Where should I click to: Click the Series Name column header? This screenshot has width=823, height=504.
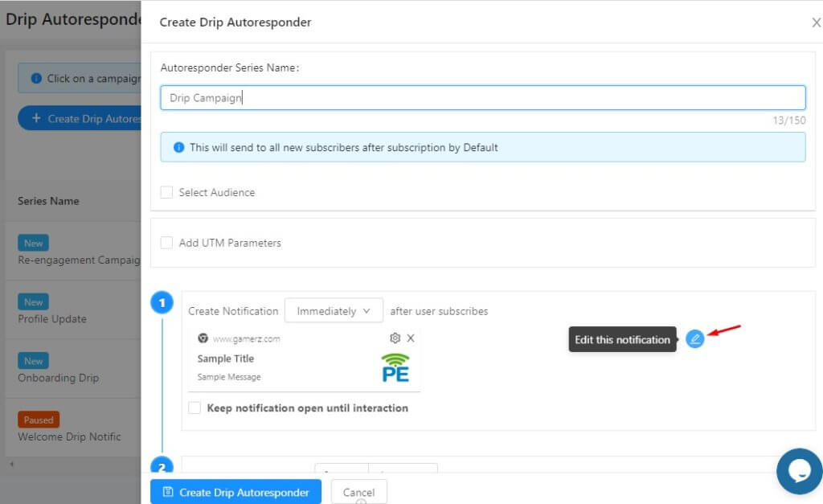pos(48,201)
